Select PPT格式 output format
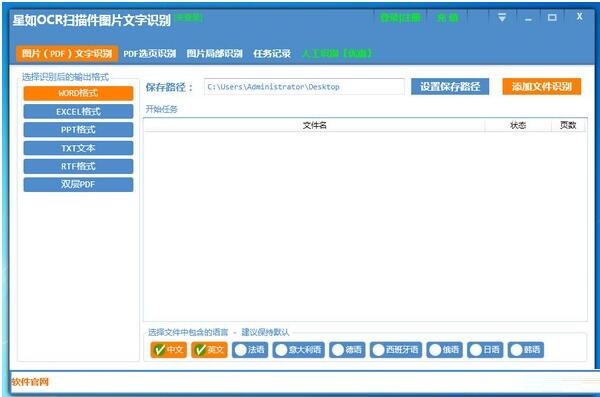 tap(78, 130)
